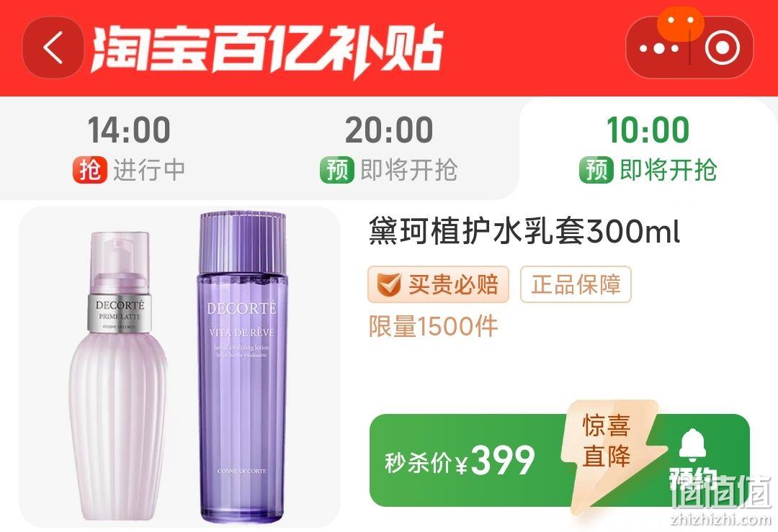Tap the 正品保障 tag
The image size is (778, 532).
coord(576,284)
